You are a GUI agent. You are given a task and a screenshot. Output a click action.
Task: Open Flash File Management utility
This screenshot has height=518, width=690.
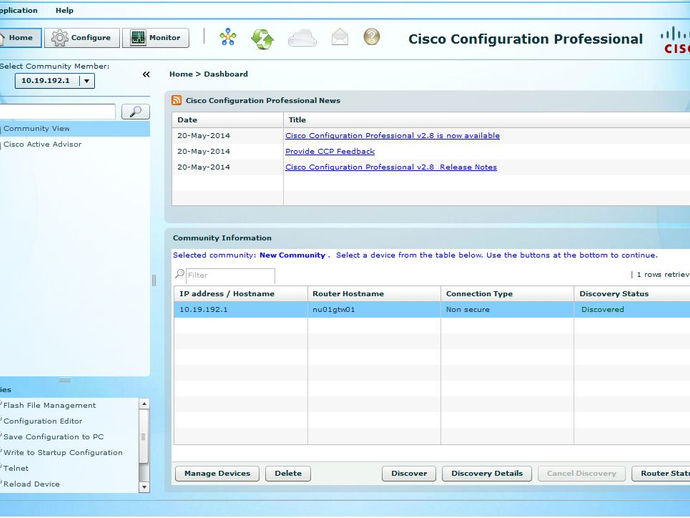49,405
